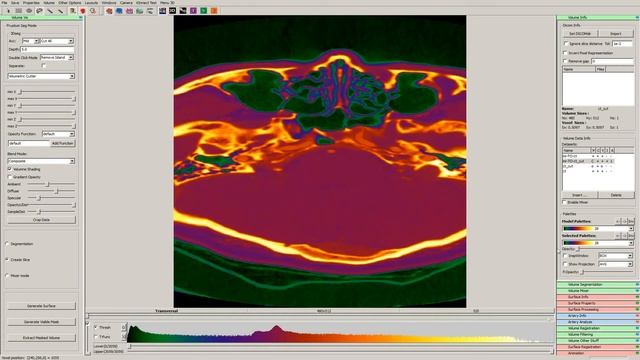Check the Remove gap checkbox

pos(566,61)
